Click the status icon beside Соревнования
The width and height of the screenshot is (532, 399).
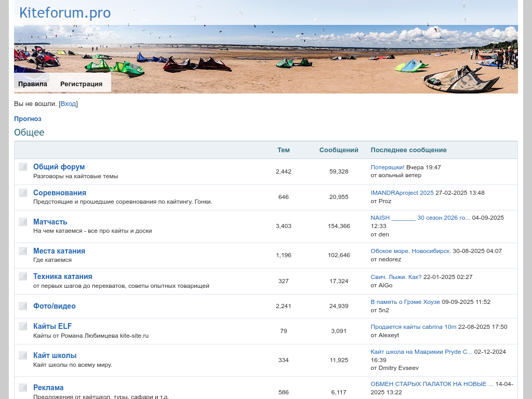tap(23, 193)
